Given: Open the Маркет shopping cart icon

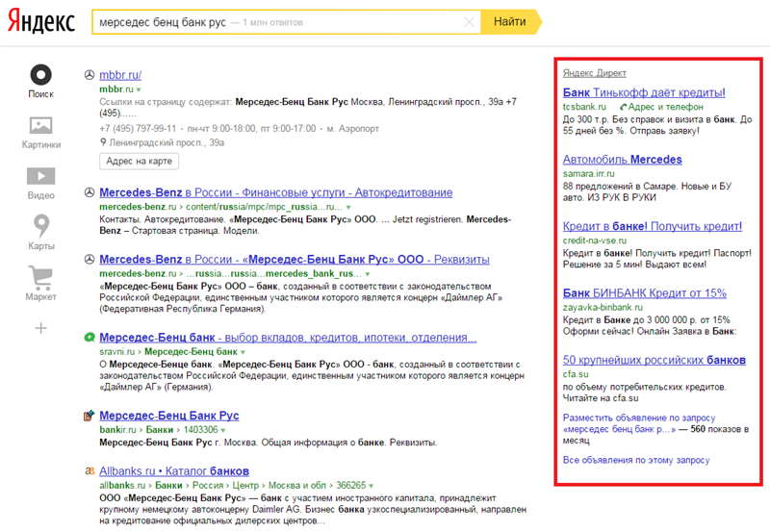Looking at the screenshot, I should tap(40, 278).
